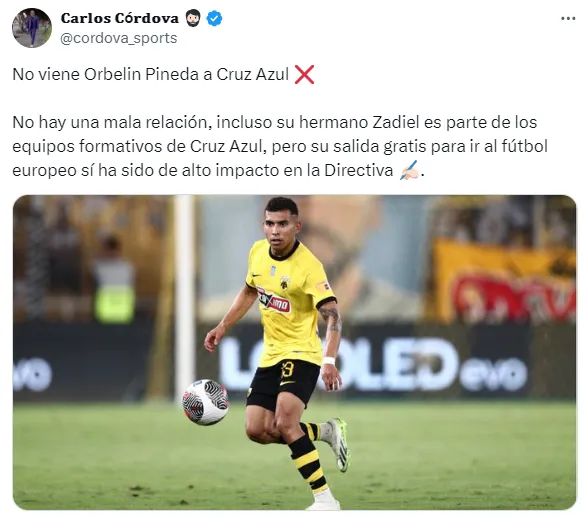
Task: Open the attached player photo
Action: (294, 352)
